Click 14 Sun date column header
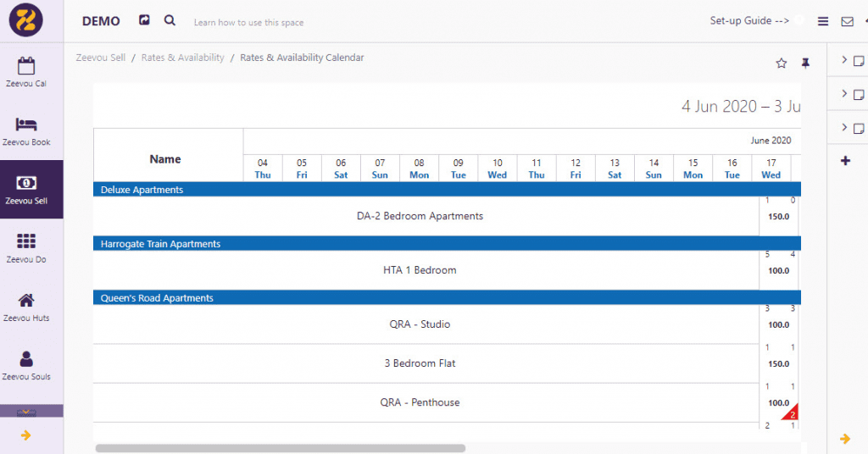 pyautogui.click(x=654, y=169)
